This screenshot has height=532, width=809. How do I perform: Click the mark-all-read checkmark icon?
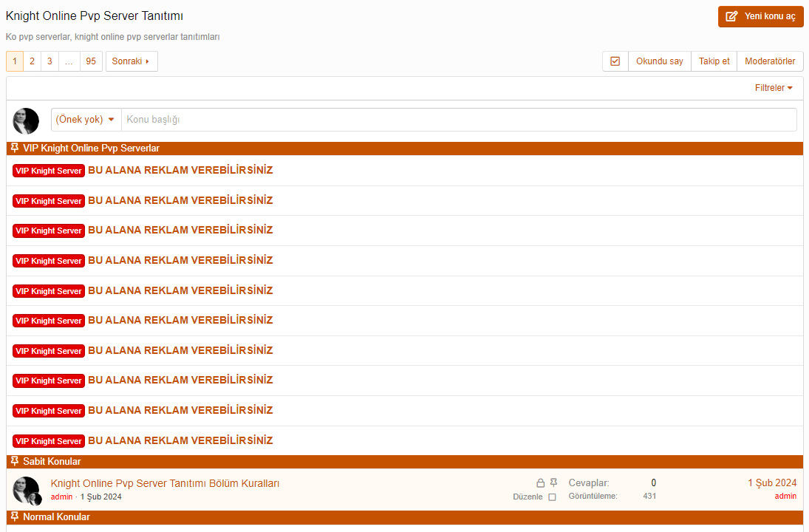pyautogui.click(x=615, y=61)
